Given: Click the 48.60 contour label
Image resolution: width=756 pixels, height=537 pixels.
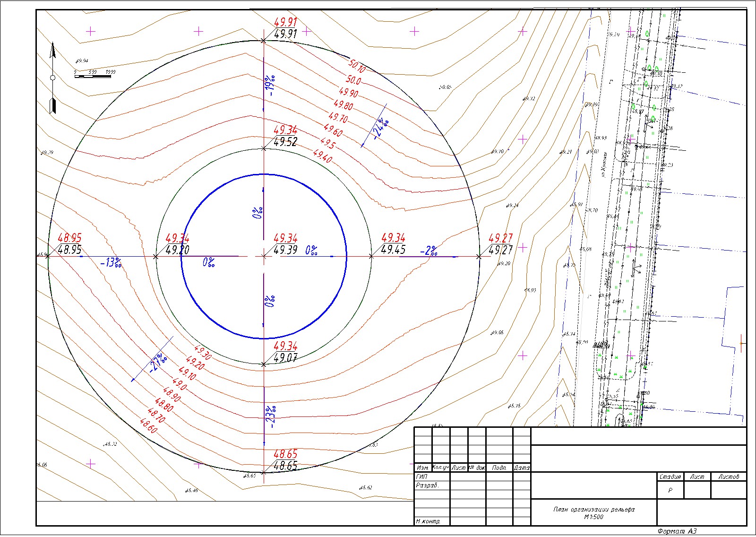Looking at the screenshot, I should [148, 426].
